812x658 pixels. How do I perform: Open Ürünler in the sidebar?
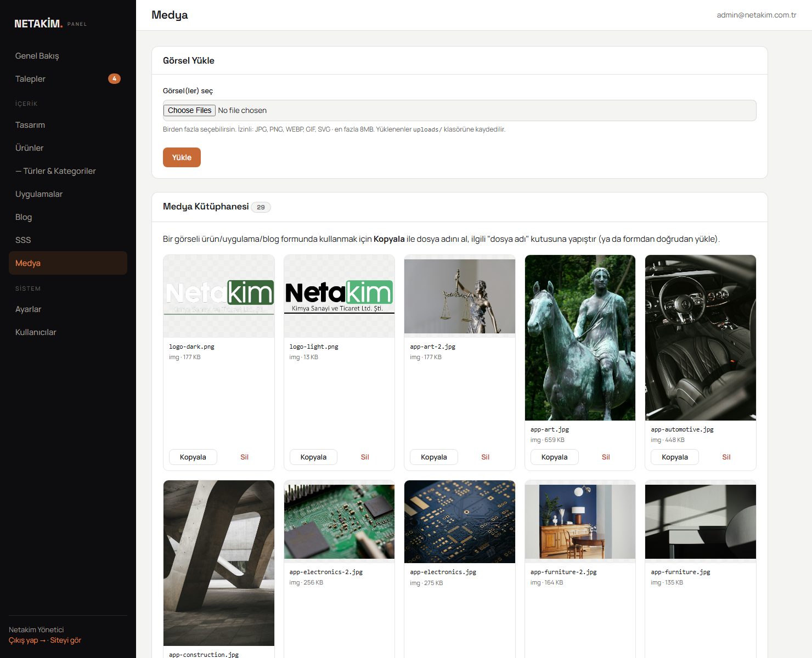click(x=68, y=148)
